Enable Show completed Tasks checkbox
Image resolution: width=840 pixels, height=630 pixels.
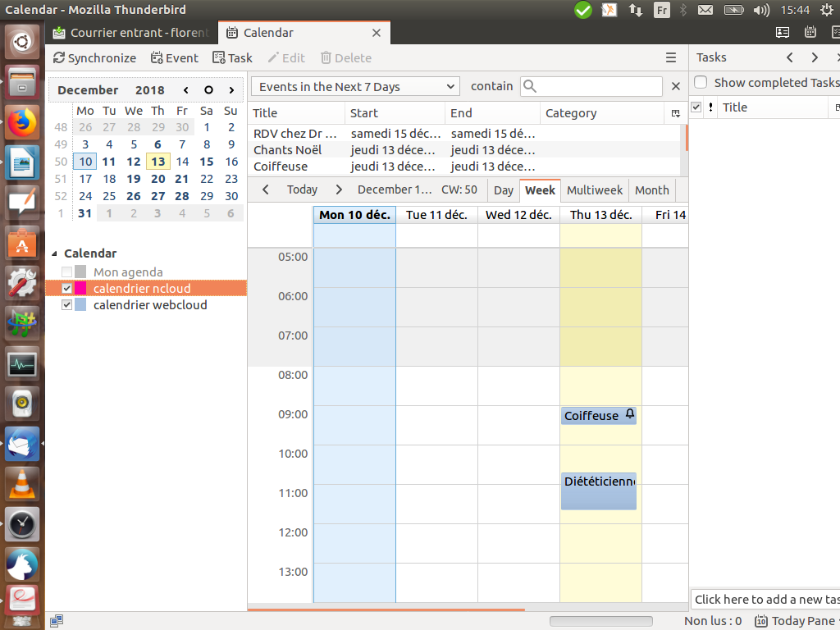tap(701, 83)
